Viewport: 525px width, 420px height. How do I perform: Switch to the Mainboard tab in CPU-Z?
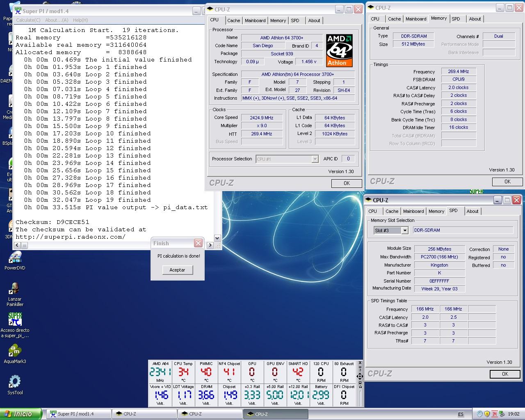pos(255,21)
